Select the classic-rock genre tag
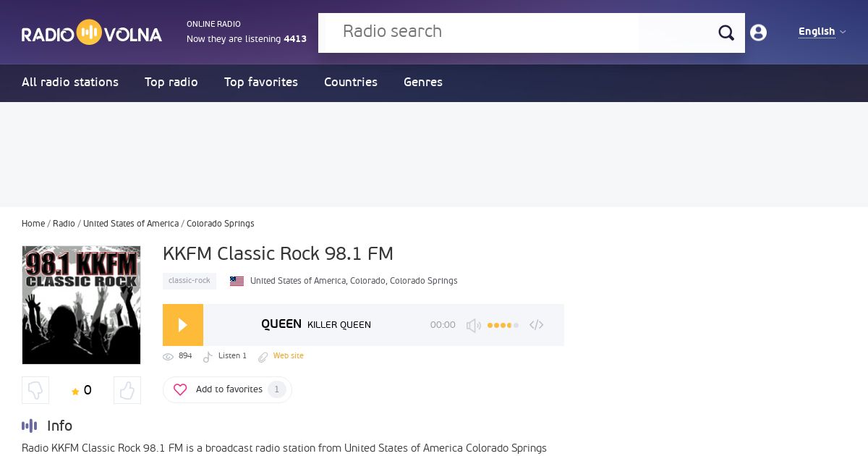Screen dimensions: 868x456 (190, 281)
